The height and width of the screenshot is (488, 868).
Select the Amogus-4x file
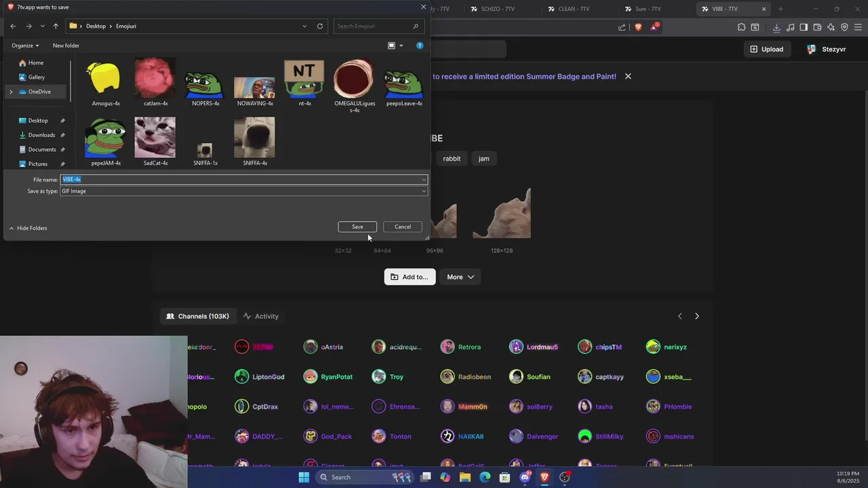click(x=106, y=83)
